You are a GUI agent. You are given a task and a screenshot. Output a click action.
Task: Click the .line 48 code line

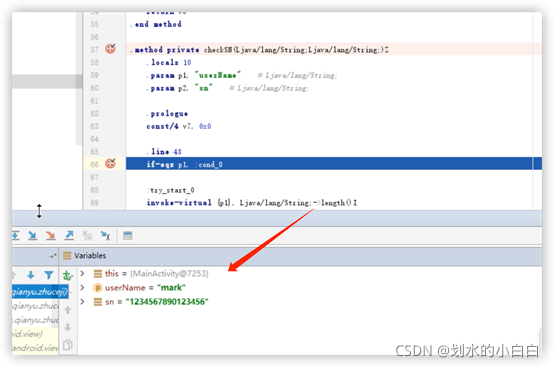tap(164, 152)
